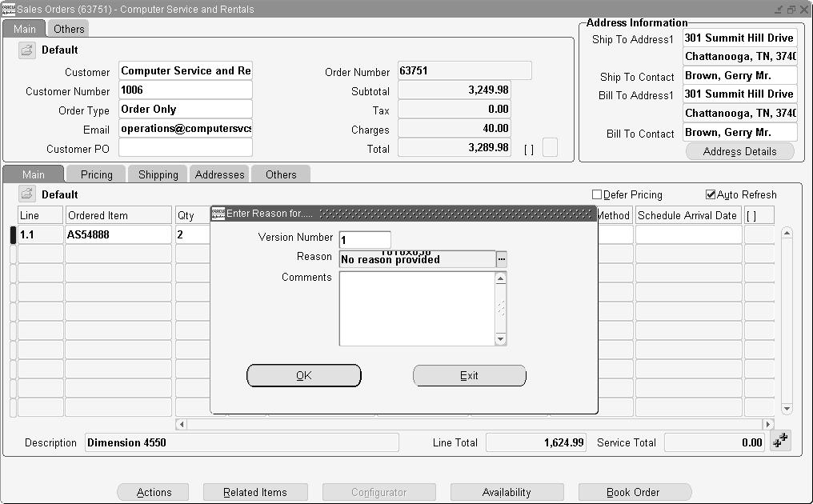
Task: Click the Description field Dimension 4550
Action: click(x=242, y=442)
